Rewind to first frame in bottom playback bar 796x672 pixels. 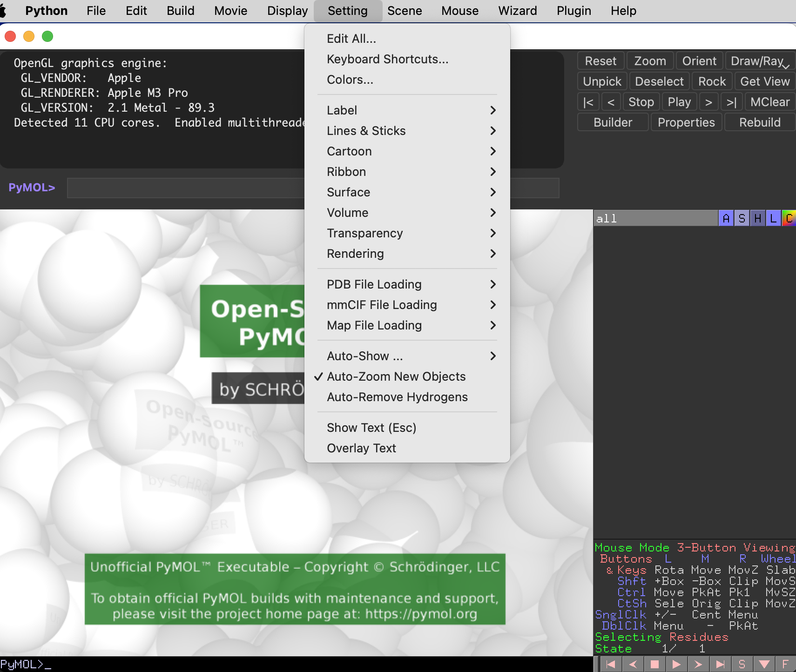click(611, 664)
